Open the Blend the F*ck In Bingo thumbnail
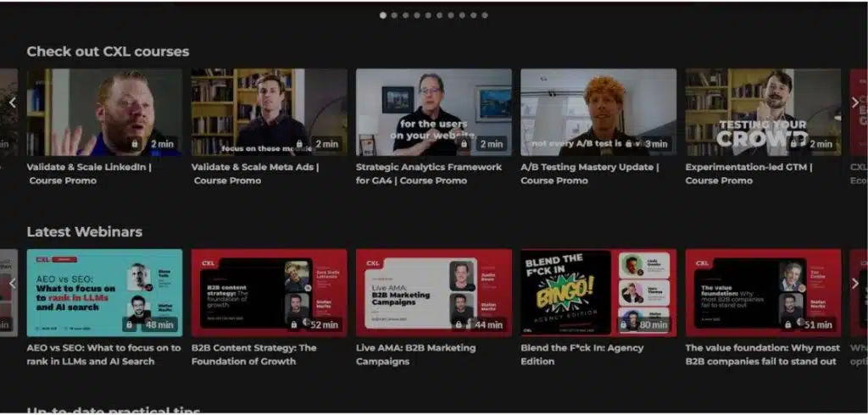Screen dimensions: 868x415 point(598,293)
